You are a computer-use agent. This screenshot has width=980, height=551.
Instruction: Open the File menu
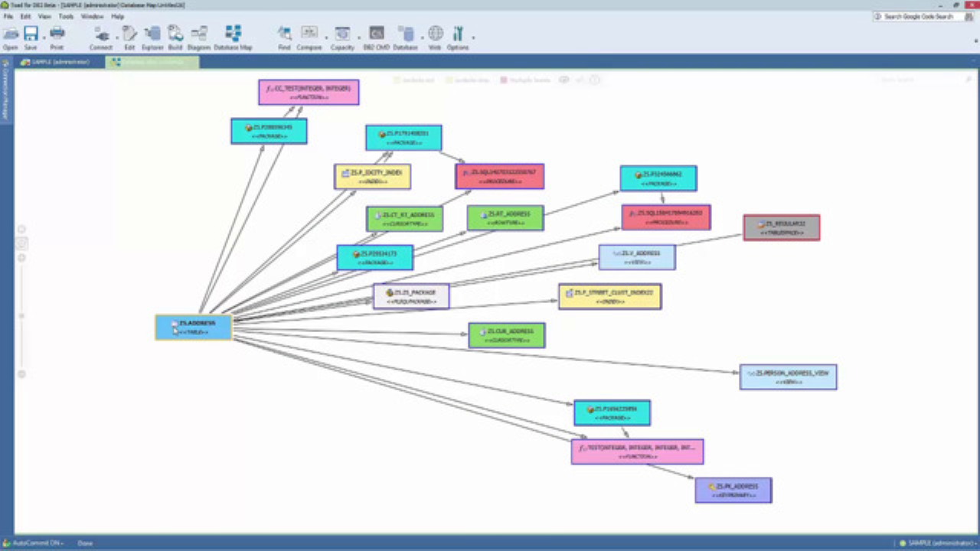(x=8, y=16)
